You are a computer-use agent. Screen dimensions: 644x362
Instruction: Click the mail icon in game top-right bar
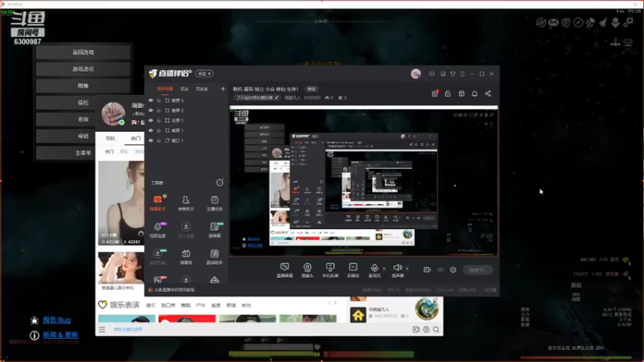[553, 23]
